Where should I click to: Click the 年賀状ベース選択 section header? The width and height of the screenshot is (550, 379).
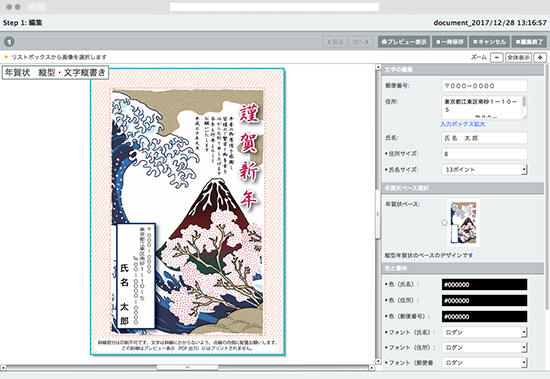tap(463, 188)
